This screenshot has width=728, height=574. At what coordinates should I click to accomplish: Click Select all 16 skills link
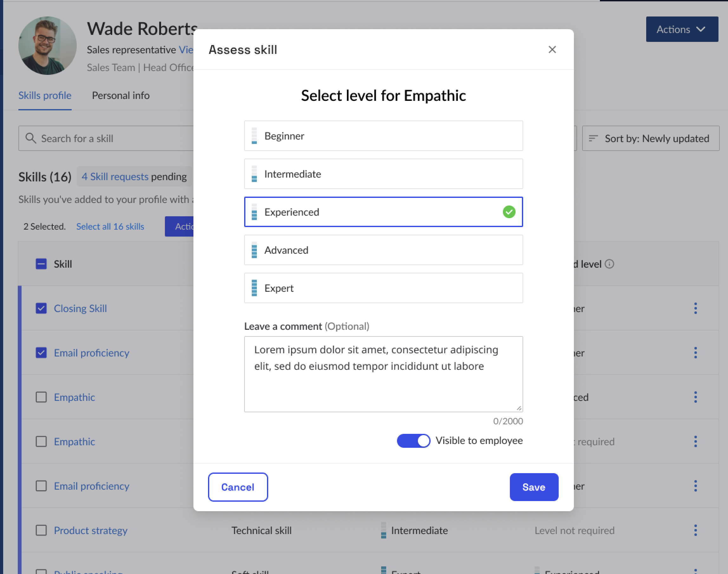point(110,226)
